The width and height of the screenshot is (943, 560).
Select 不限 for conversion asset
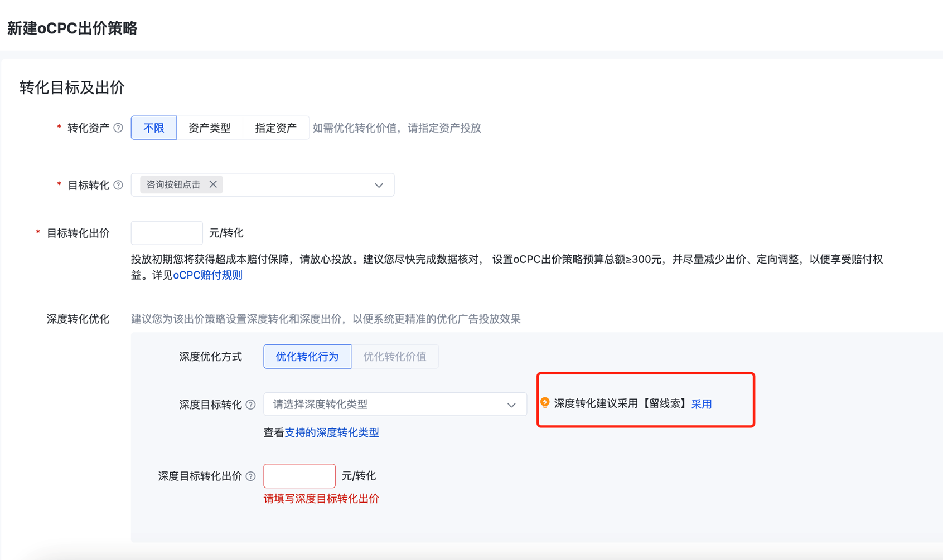(x=154, y=128)
